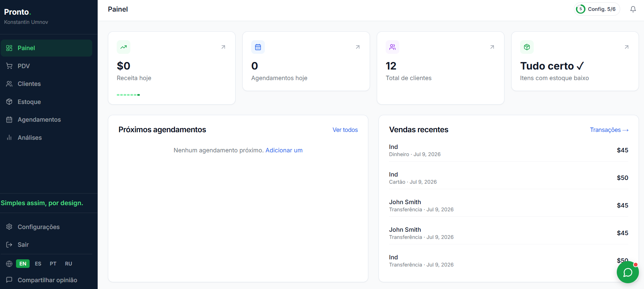Open the Config. 5/6 setup progress
Image resolution: width=644 pixels, height=289 pixels.
(x=597, y=9)
